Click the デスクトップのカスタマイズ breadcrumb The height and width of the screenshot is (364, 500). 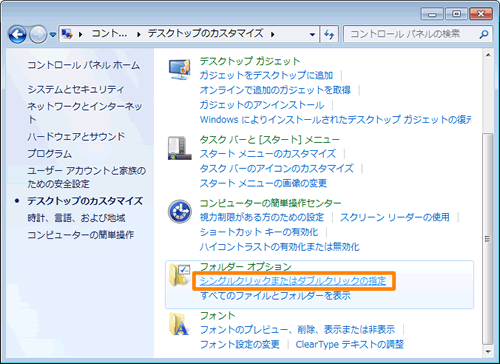tap(205, 33)
